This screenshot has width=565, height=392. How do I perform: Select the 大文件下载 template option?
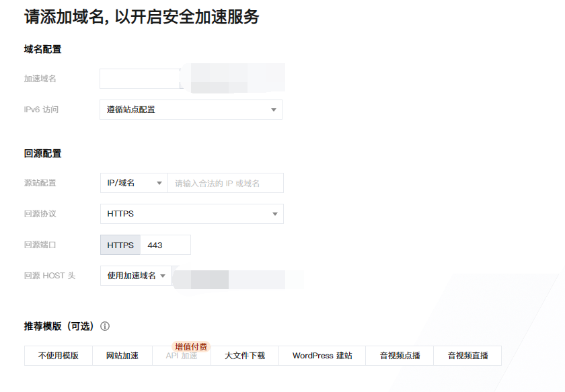click(245, 356)
